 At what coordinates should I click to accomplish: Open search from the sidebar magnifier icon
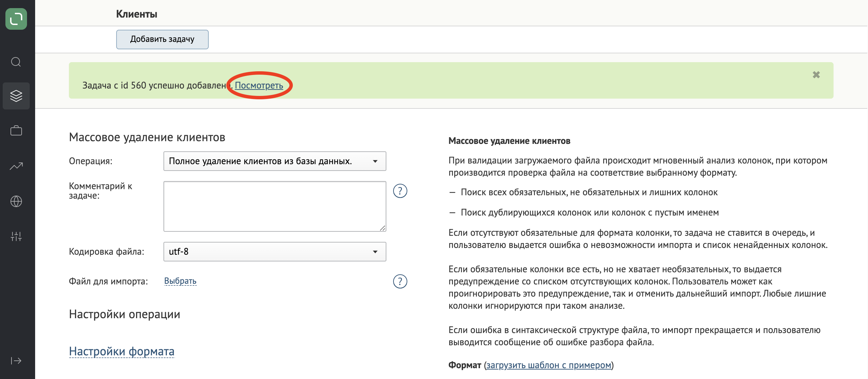(x=16, y=62)
